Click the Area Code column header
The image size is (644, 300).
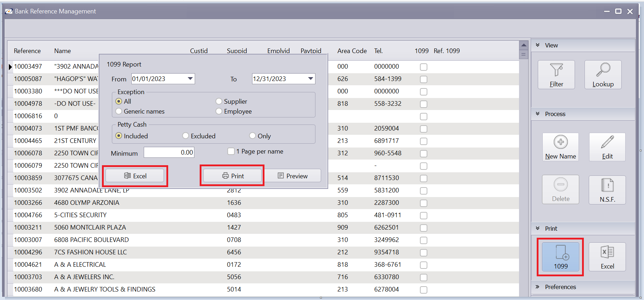click(x=352, y=51)
